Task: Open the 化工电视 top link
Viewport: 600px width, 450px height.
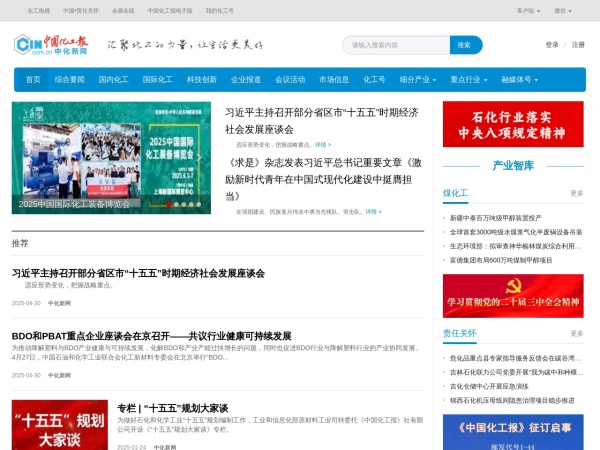Action: pos(39,11)
